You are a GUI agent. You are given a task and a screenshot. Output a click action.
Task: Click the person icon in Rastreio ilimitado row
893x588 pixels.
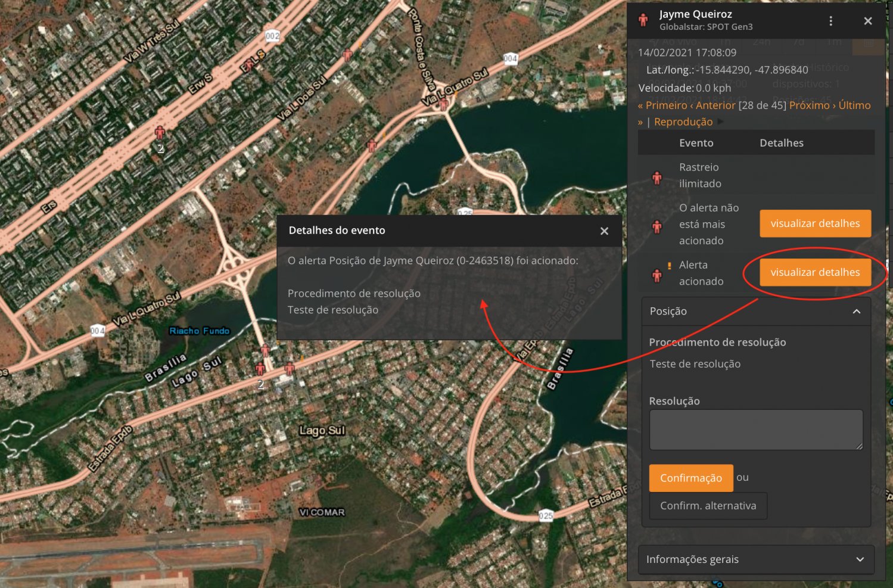(657, 178)
